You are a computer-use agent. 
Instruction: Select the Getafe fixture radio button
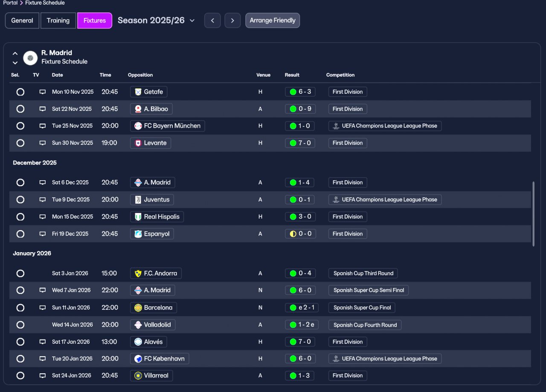(x=20, y=92)
